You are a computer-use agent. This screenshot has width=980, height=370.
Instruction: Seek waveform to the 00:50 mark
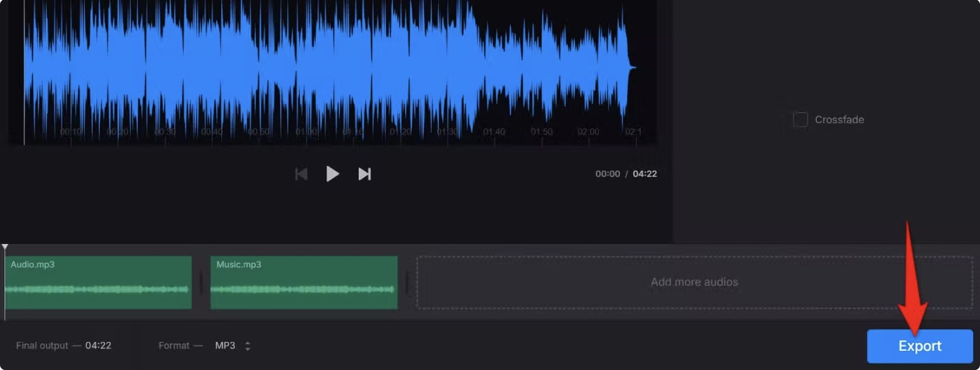[x=259, y=131]
